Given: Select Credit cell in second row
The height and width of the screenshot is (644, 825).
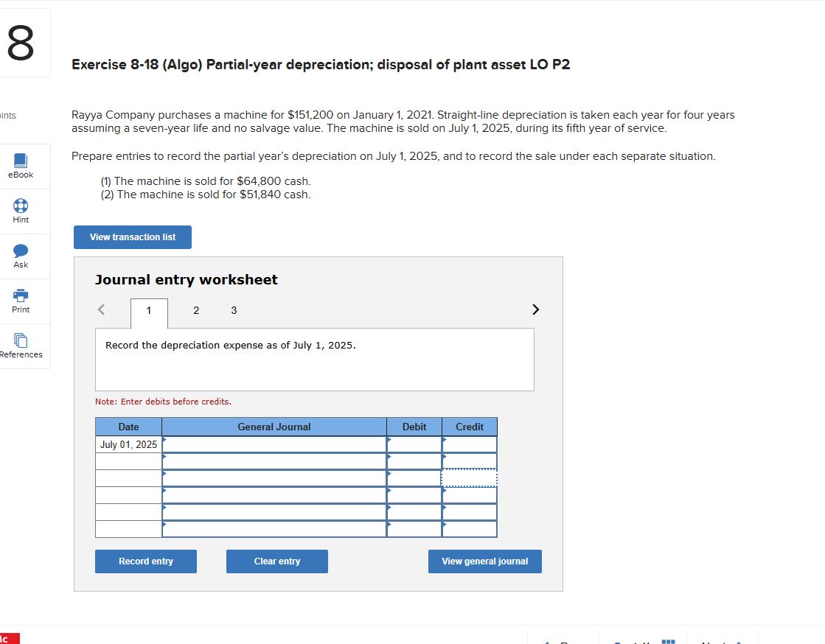Looking at the screenshot, I should [x=470, y=461].
